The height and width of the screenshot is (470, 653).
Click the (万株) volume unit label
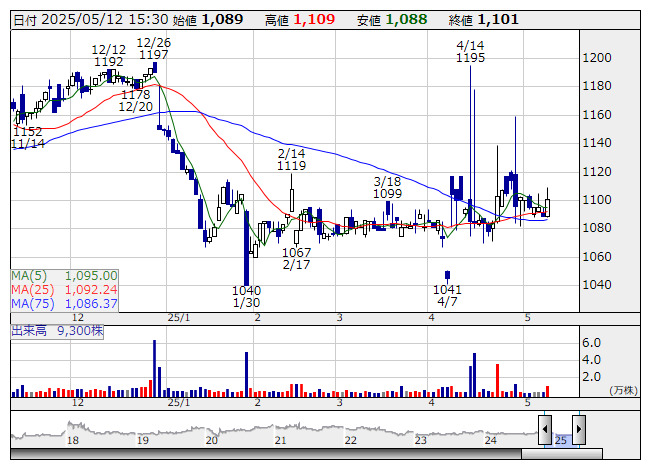coord(623,390)
